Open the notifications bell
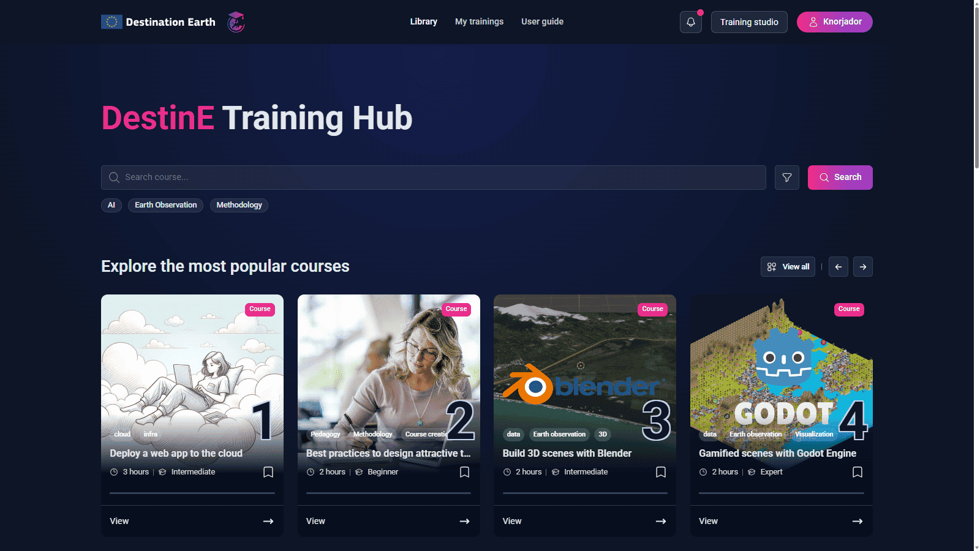 [690, 22]
